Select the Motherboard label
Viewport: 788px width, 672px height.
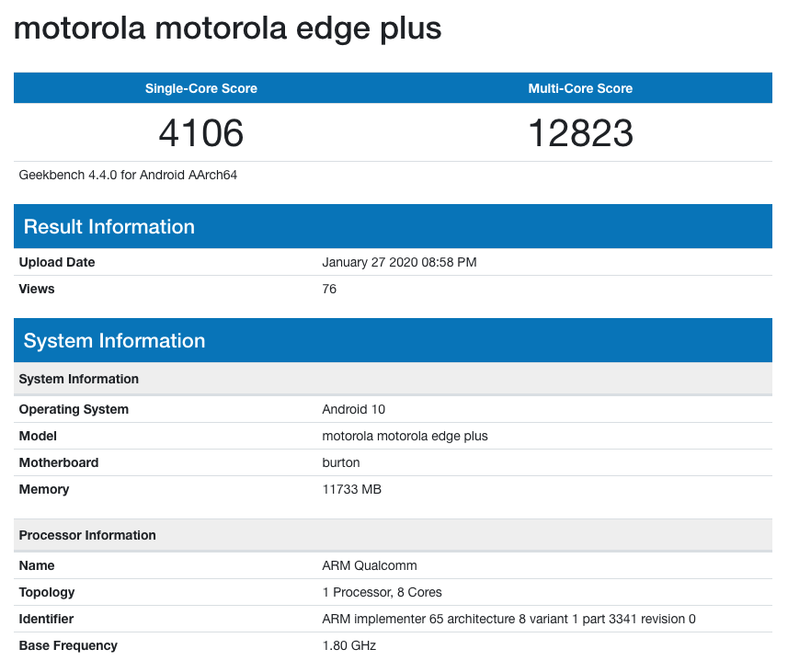[x=59, y=462]
